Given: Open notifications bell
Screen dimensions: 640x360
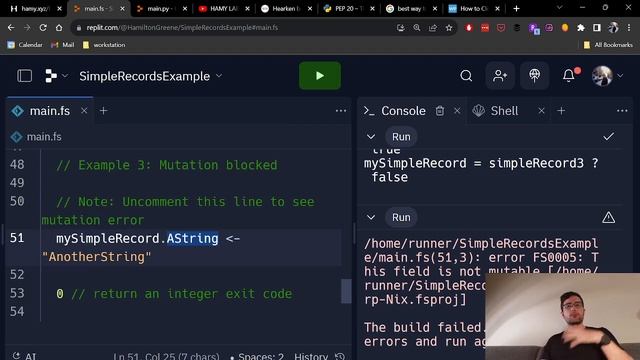Looking at the screenshot, I should tap(569, 76).
